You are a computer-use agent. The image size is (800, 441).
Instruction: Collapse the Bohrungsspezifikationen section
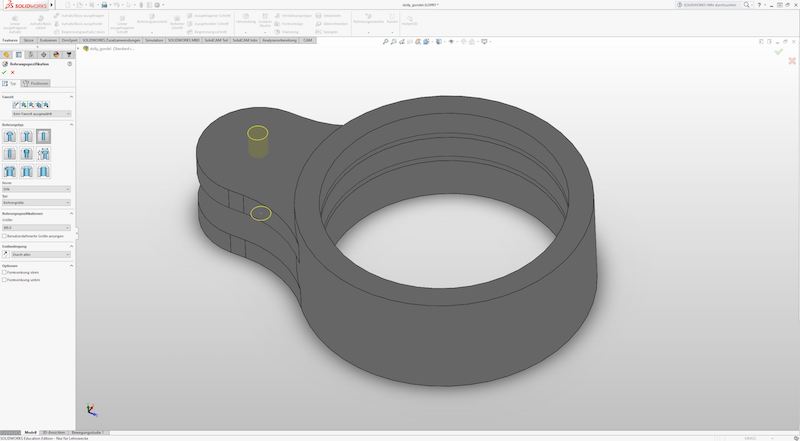tap(71, 213)
